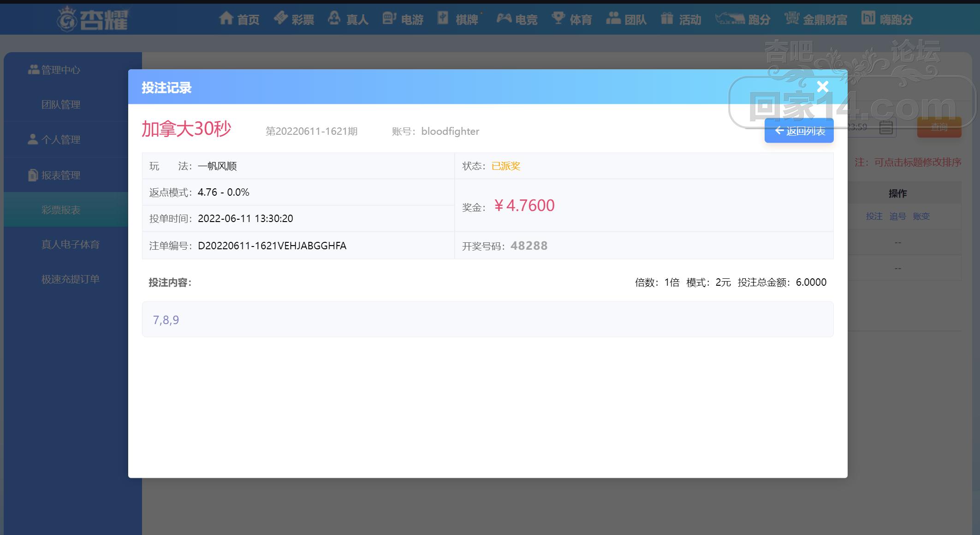Click the trophy icon beside 体育
The height and width of the screenshot is (535, 980).
point(558,18)
